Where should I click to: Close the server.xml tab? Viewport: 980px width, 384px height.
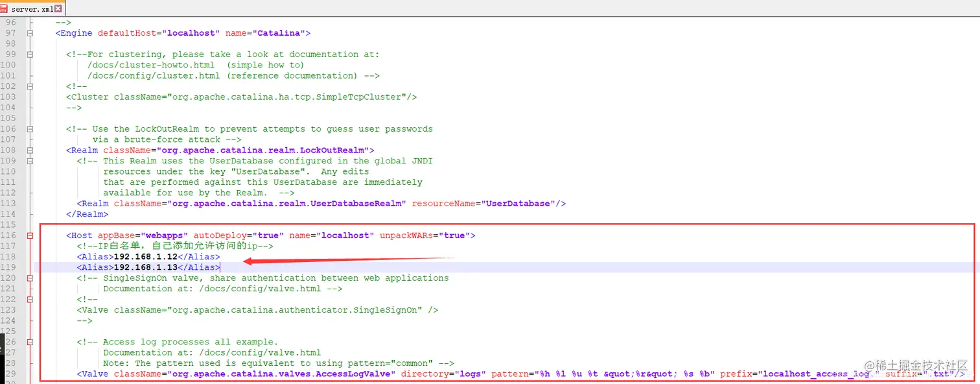coord(59,8)
